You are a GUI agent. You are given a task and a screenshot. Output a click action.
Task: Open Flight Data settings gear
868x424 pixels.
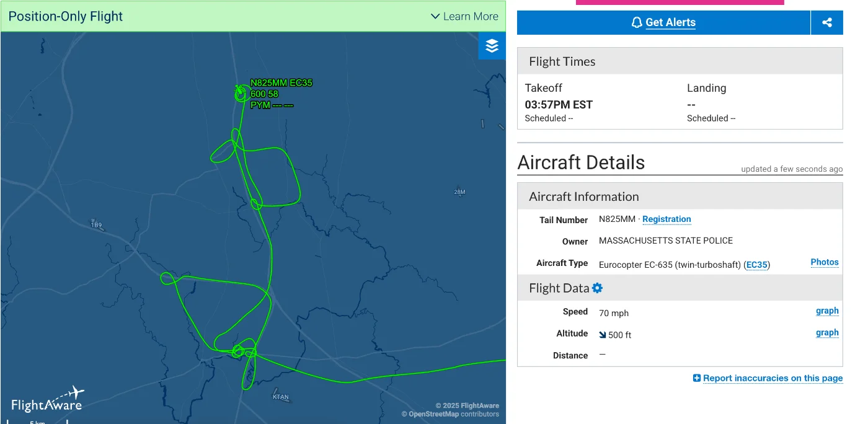(598, 288)
